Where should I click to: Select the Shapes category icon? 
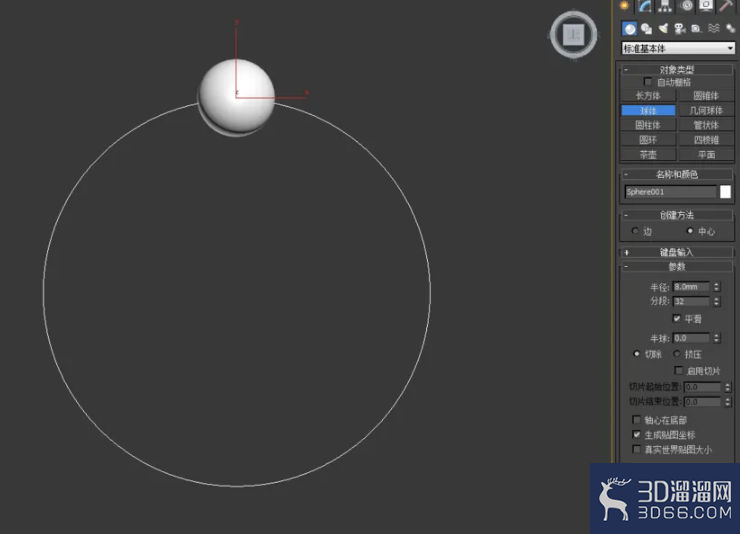pyautogui.click(x=646, y=29)
